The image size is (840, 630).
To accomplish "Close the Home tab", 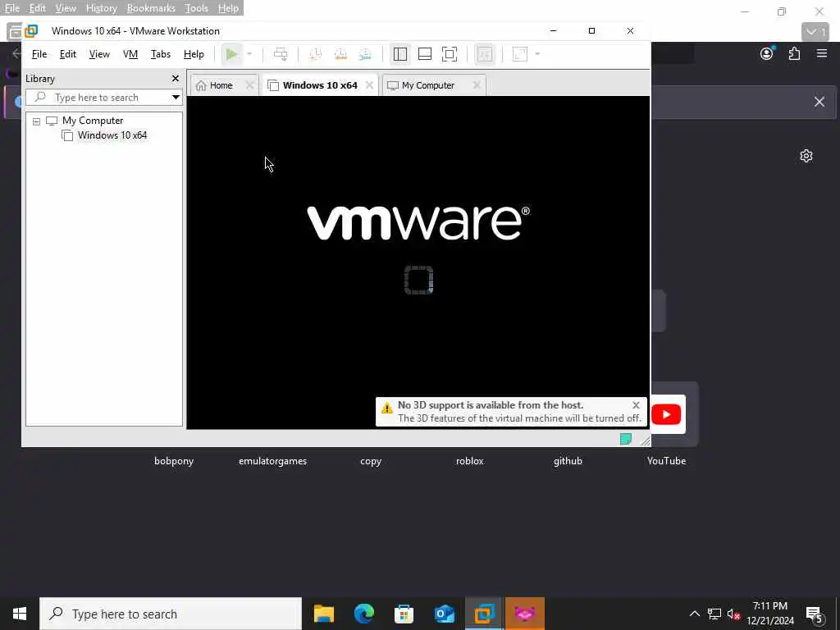I will click(249, 85).
